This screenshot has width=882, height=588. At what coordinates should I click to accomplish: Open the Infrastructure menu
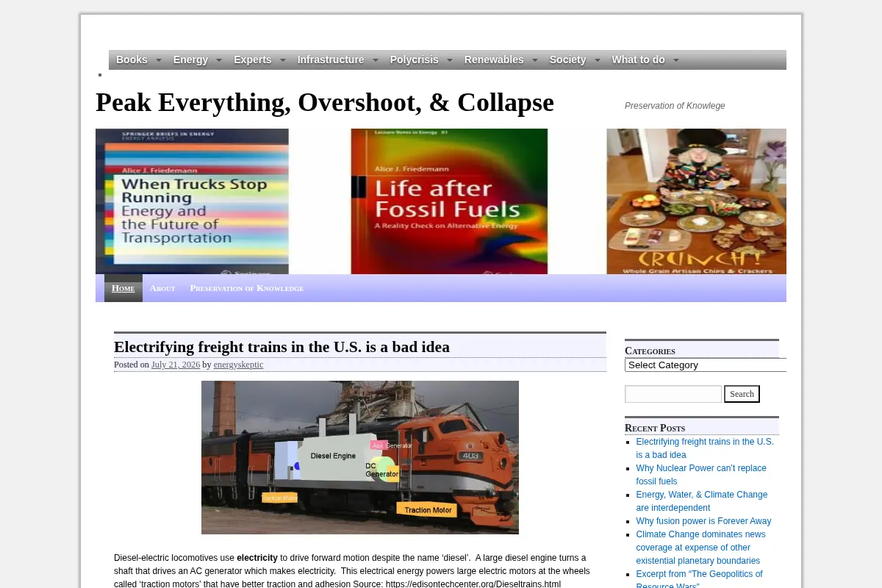pos(331,60)
